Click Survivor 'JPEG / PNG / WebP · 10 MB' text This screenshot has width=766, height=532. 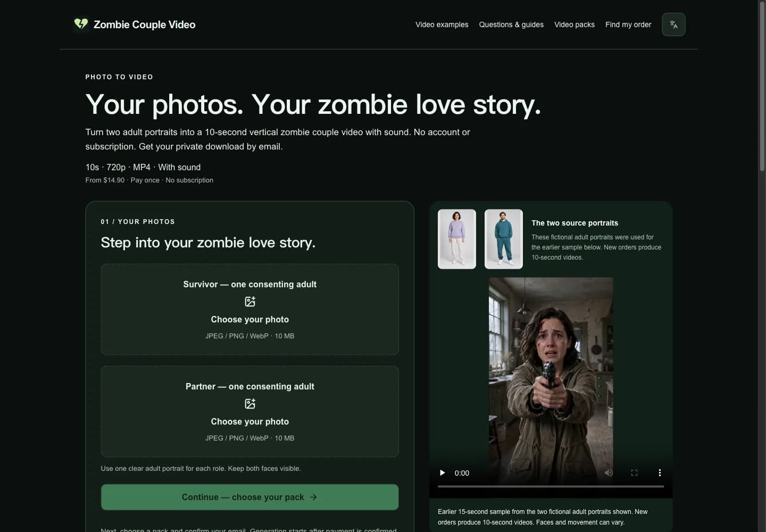click(x=250, y=336)
